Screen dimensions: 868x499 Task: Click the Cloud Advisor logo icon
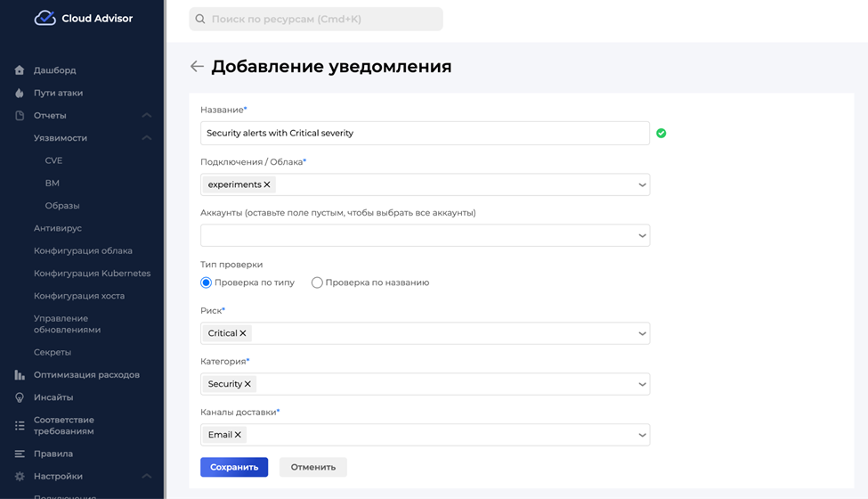(45, 18)
